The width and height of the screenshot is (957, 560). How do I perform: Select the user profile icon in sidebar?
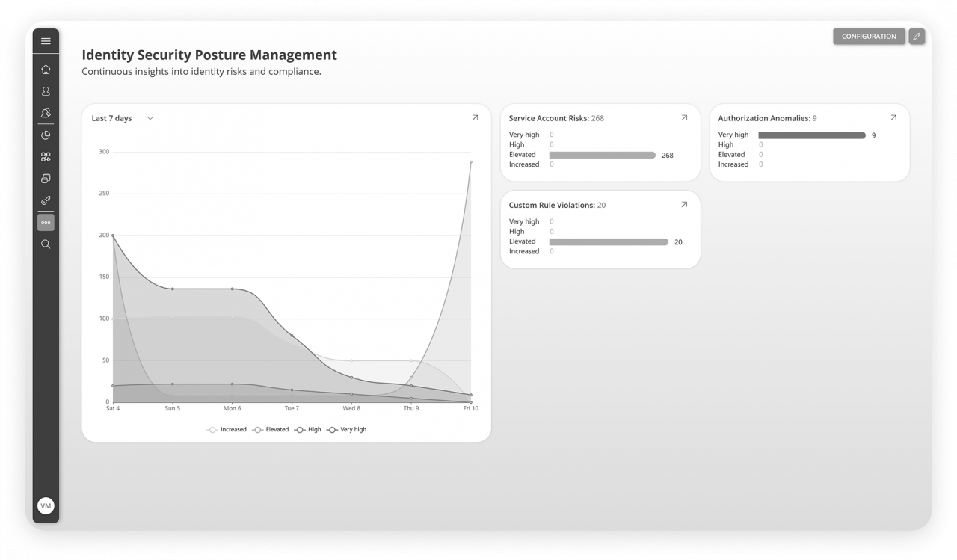tap(46, 90)
